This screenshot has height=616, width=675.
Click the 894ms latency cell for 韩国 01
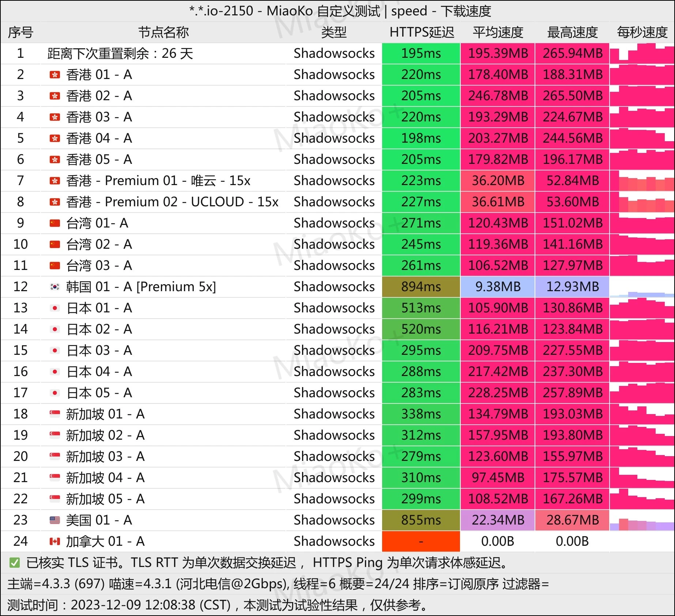pyautogui.click(x=421, y=287)
